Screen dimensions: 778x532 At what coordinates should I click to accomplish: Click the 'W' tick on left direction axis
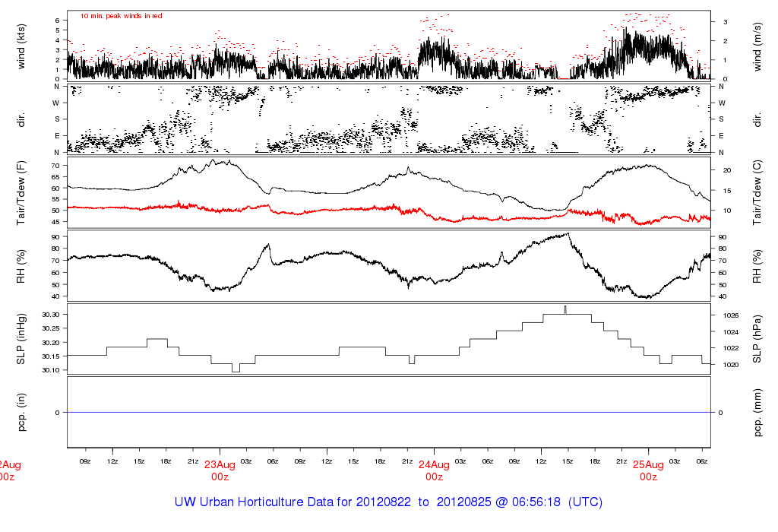56,103
